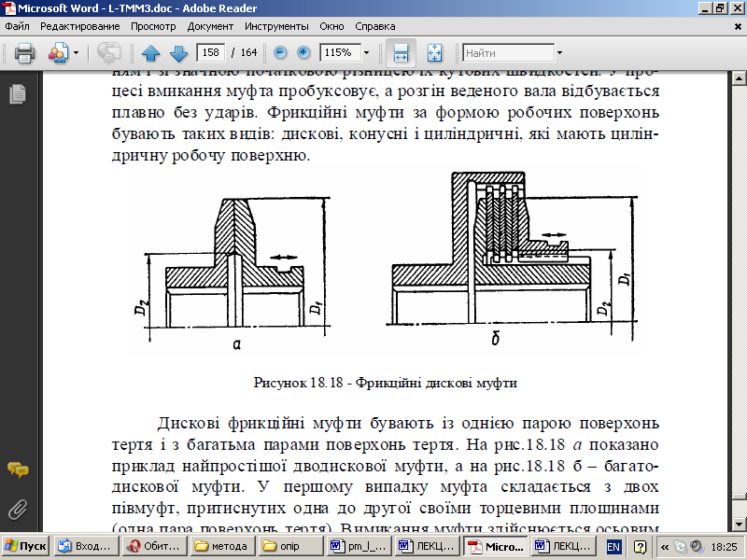Zoom in with the plus button
This screenshot has width=747, height=560.
(303, 53)
